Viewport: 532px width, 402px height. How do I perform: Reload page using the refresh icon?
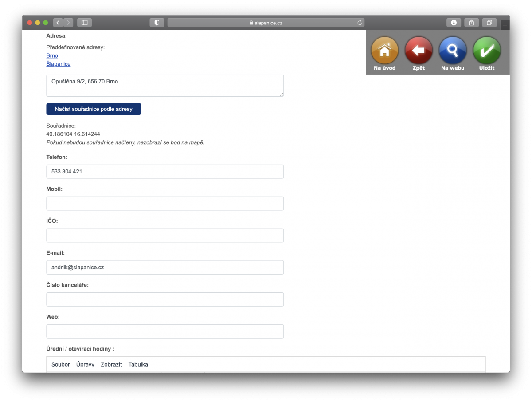360,23
